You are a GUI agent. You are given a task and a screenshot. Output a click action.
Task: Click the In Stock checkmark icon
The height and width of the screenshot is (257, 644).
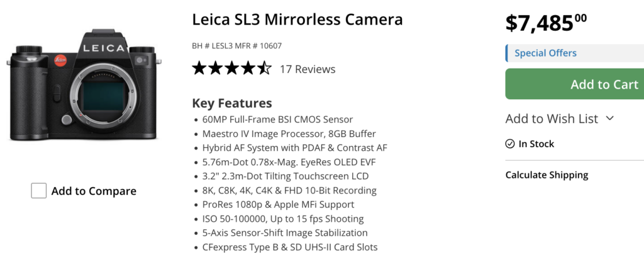[510, 144]
